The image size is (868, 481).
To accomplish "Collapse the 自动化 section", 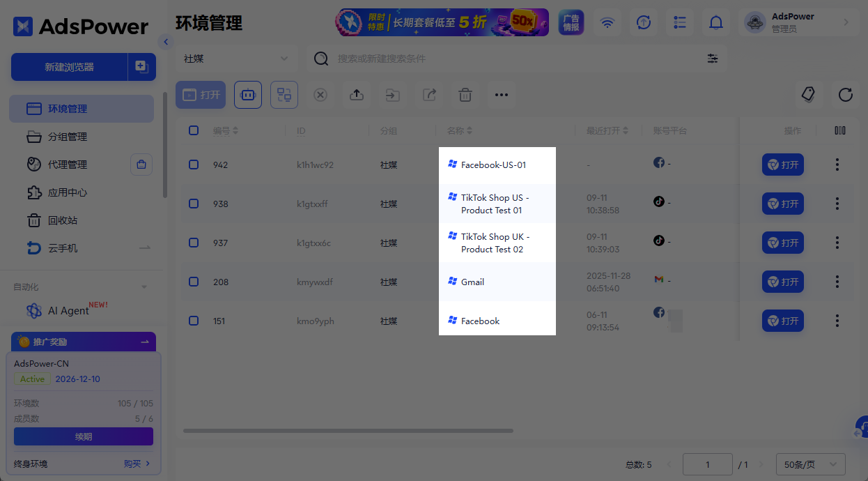I will (144, 287).
